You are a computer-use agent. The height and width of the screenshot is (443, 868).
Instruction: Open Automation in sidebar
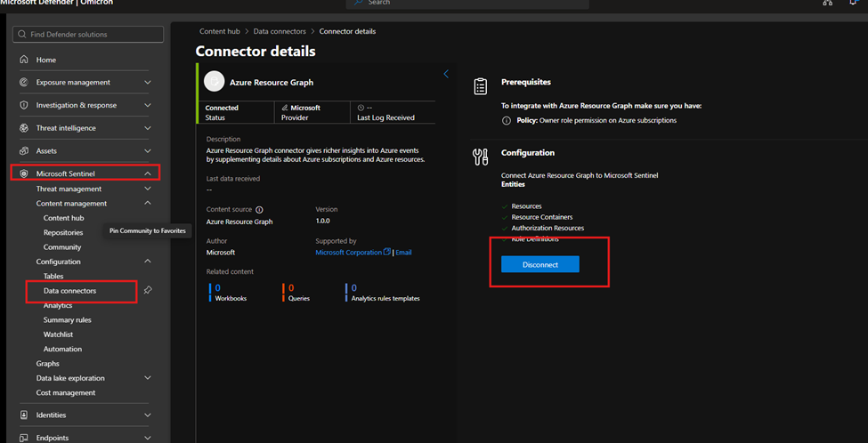[x=62, y=349]
